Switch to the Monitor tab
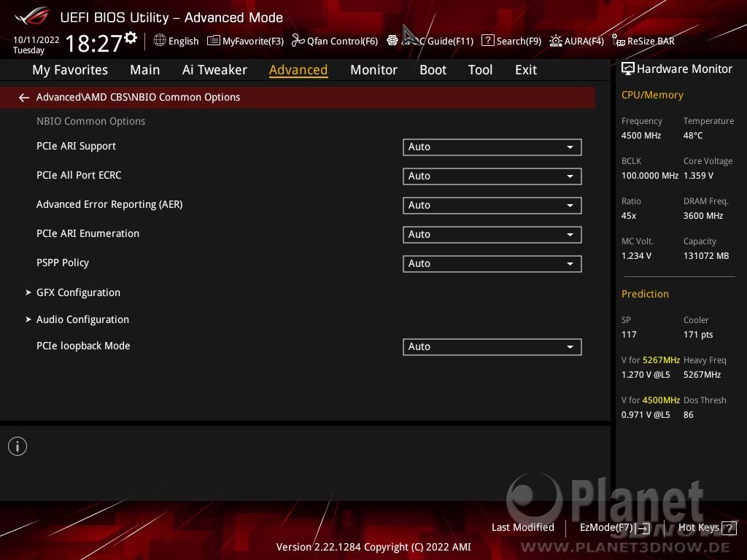 point(373,70)
